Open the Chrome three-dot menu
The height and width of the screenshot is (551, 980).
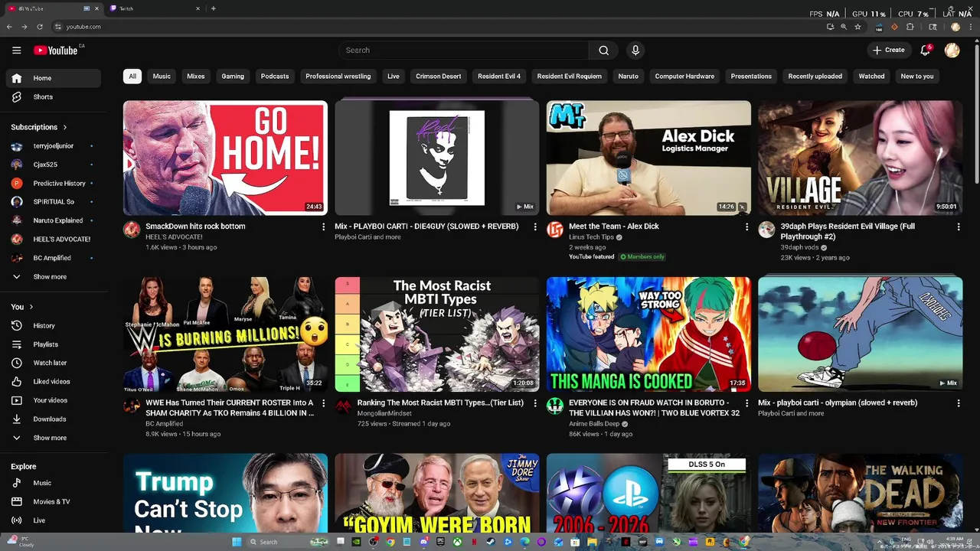(971, 27)
